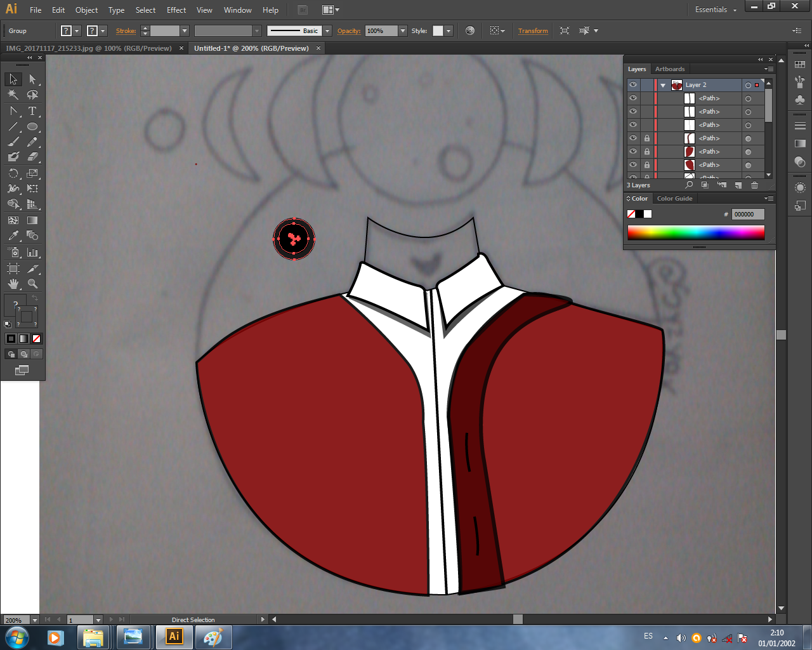812x650 pixels.
Task: Switch to the Artboards tab
Action: tap(670, 69)
